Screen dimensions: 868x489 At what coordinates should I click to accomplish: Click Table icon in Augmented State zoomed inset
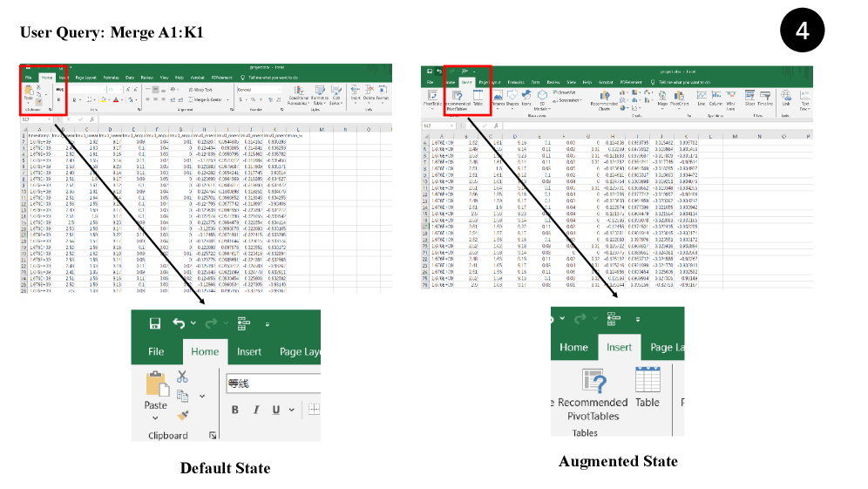[x=648, y=388]
